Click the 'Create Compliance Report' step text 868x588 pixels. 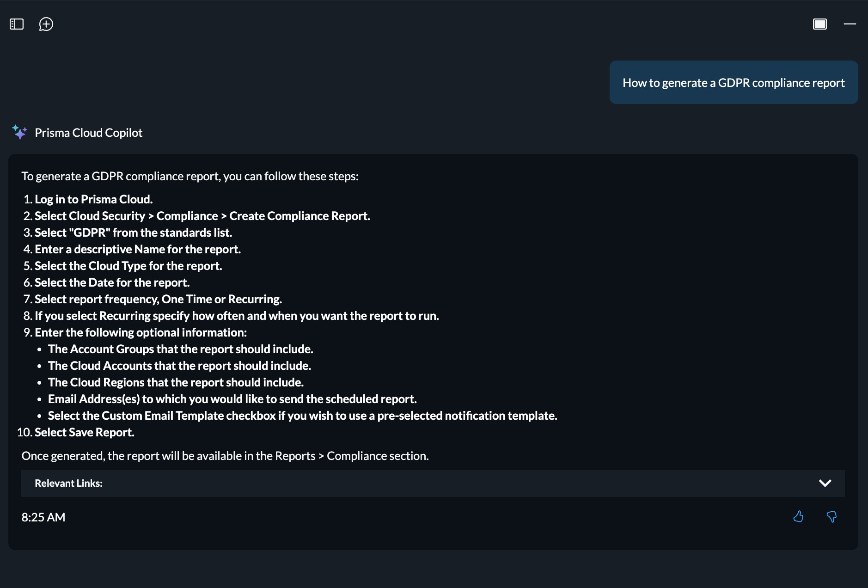pos(300,216)
